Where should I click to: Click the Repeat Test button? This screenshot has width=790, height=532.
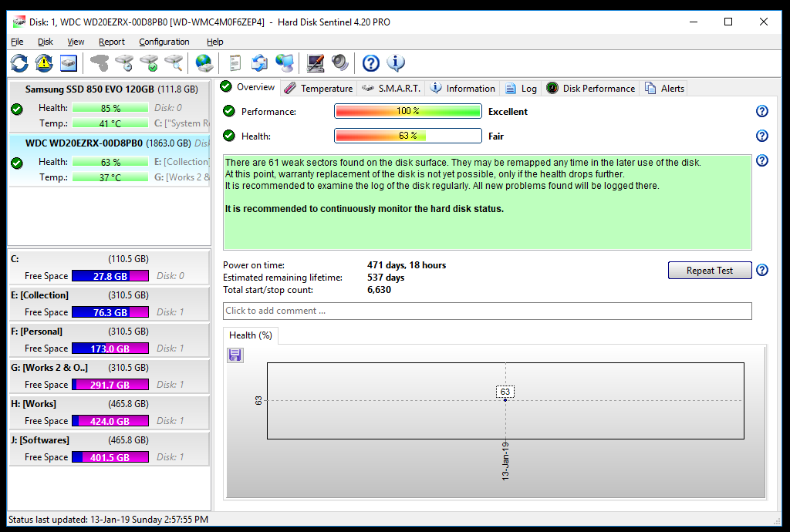point(710,271)
